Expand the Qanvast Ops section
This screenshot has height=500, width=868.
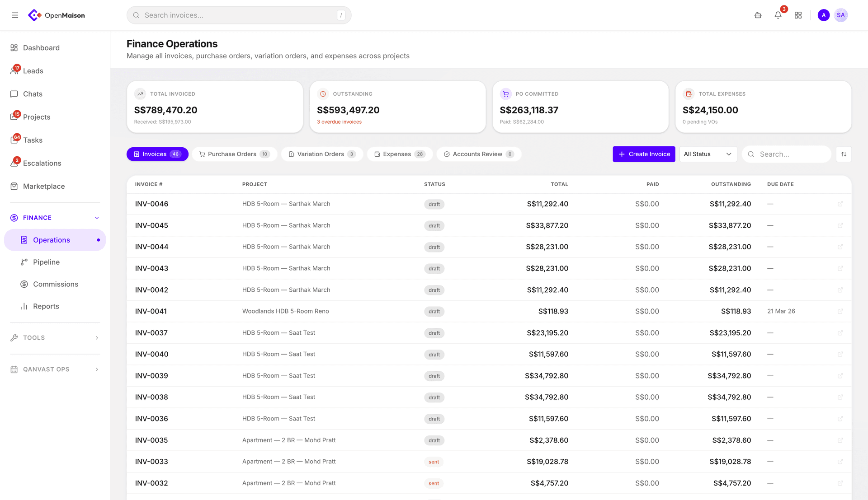(x=97, y=369)
